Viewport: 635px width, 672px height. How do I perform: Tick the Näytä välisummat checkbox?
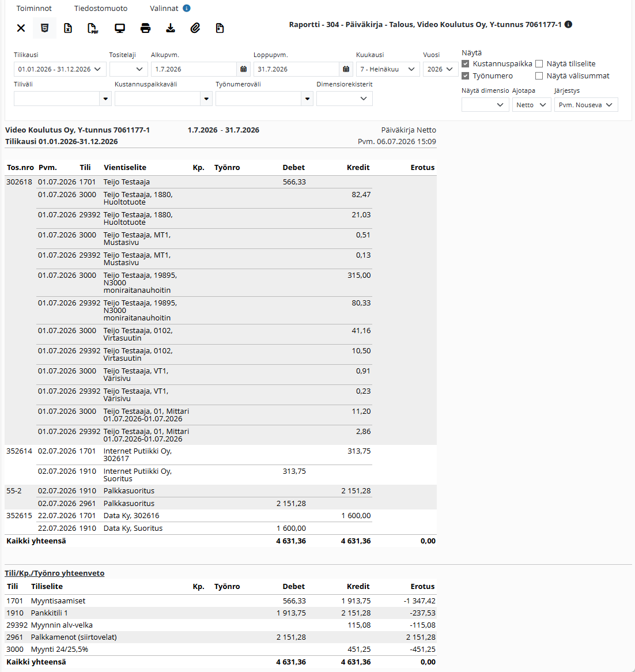(x=539, y=76)
